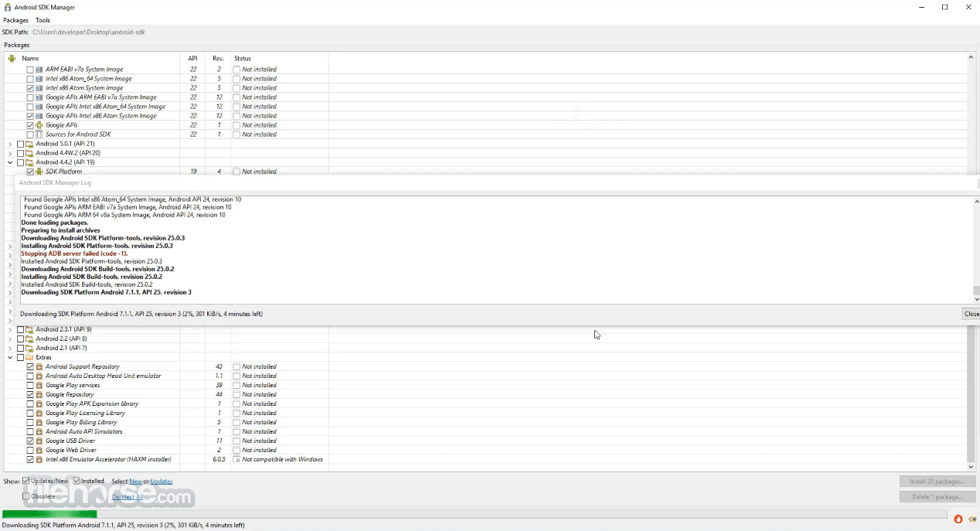Click the Intel x86 Atom_64 System Image icon

[x=39, y=79]
